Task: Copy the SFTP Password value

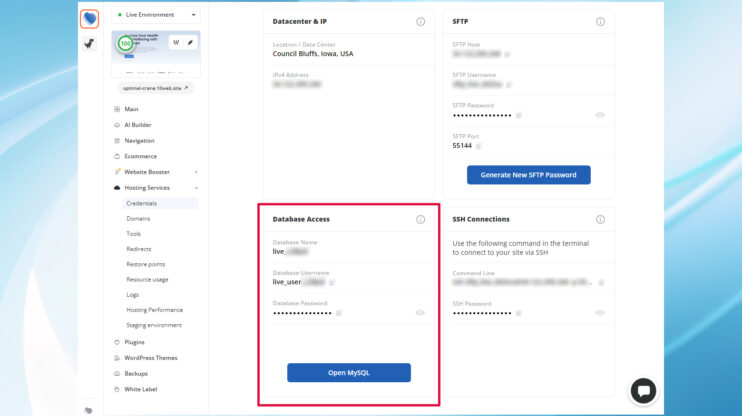Action: 519,115
